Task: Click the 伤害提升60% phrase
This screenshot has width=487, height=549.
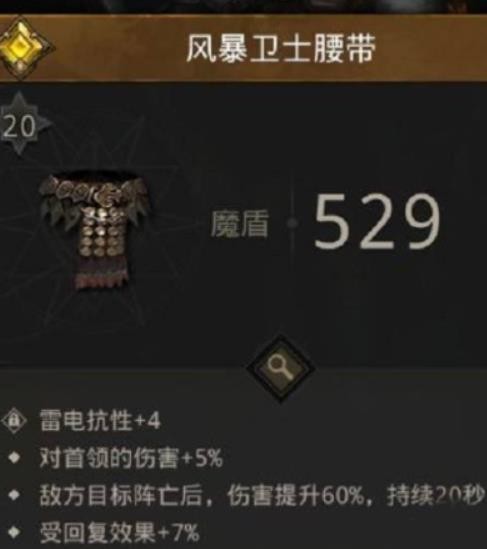Action: coord(296,495)
